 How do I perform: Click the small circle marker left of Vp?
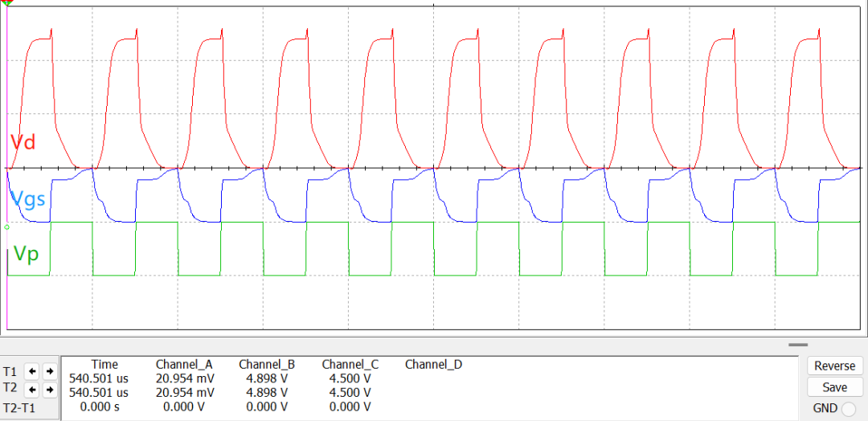tap(6, 227)
